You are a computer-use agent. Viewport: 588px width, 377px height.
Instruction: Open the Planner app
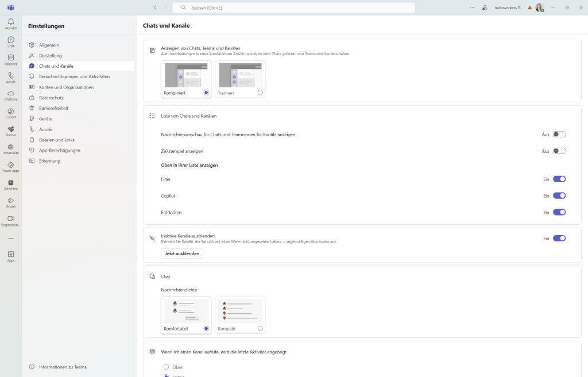coord(11,131)
